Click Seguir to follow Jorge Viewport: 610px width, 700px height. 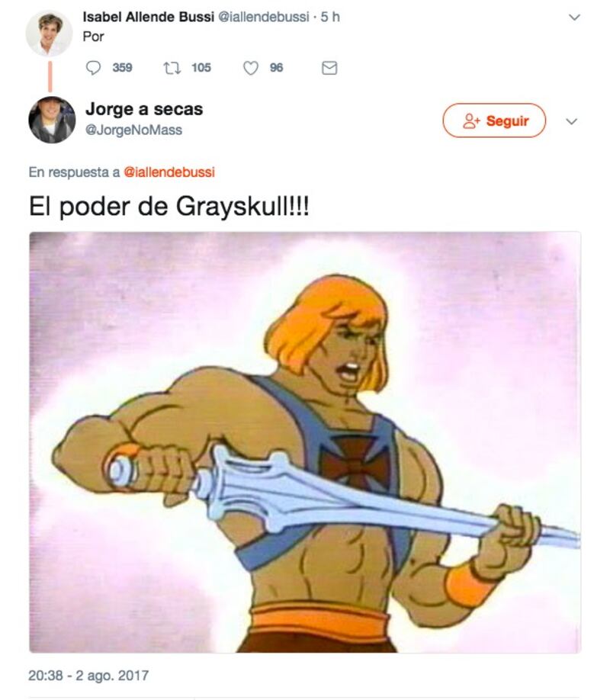point(494,120)
